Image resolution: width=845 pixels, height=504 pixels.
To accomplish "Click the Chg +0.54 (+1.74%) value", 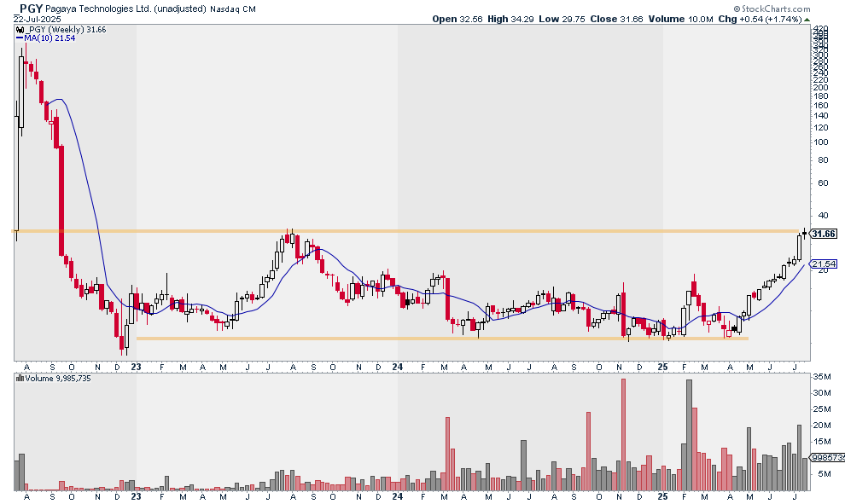I will click(x=760, y=19).
